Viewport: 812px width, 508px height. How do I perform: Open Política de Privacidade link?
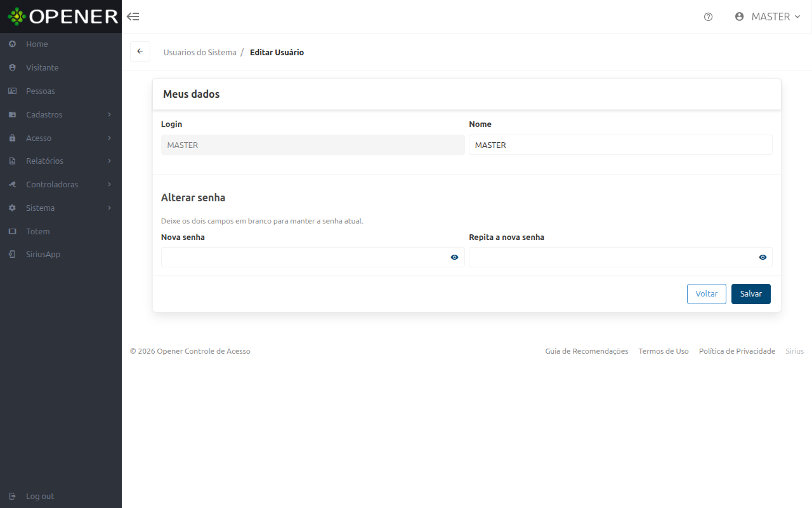pos(737,351)
